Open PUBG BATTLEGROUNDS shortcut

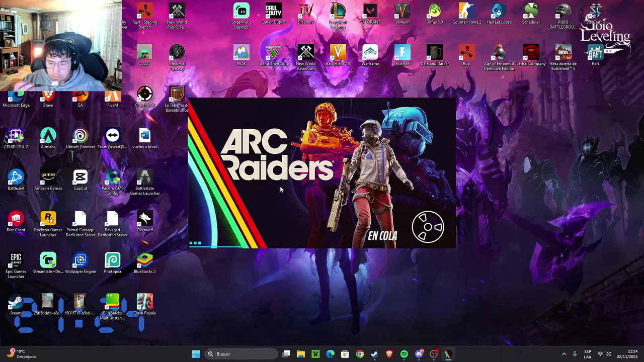[x=563, y=16]
